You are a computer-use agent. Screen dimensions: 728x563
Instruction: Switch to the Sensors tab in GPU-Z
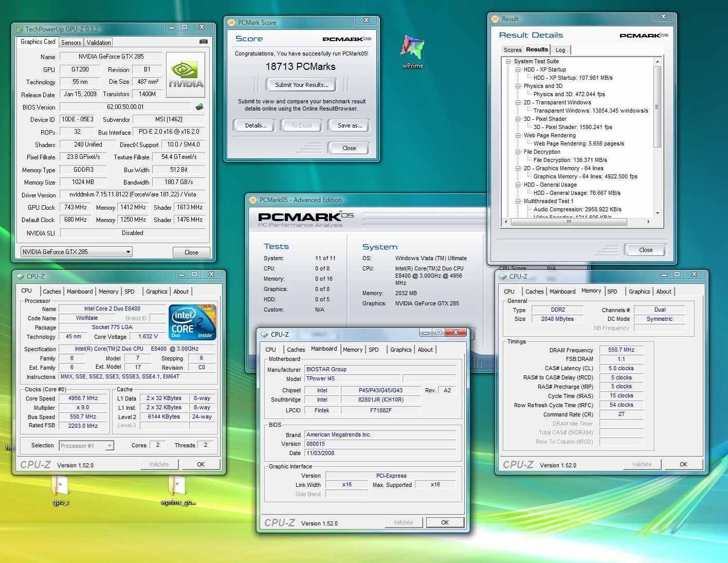71,43
